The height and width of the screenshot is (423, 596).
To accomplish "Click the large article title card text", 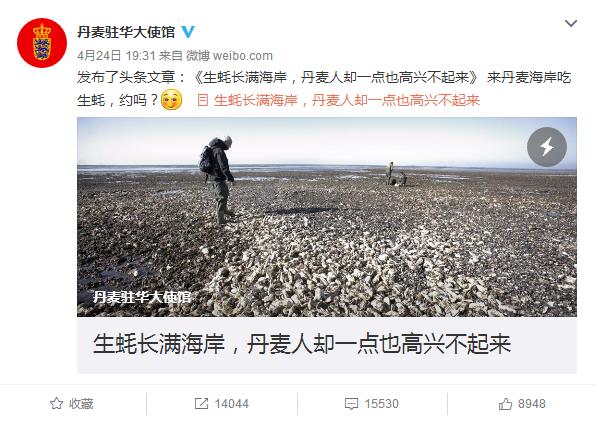I will (302, 344).
